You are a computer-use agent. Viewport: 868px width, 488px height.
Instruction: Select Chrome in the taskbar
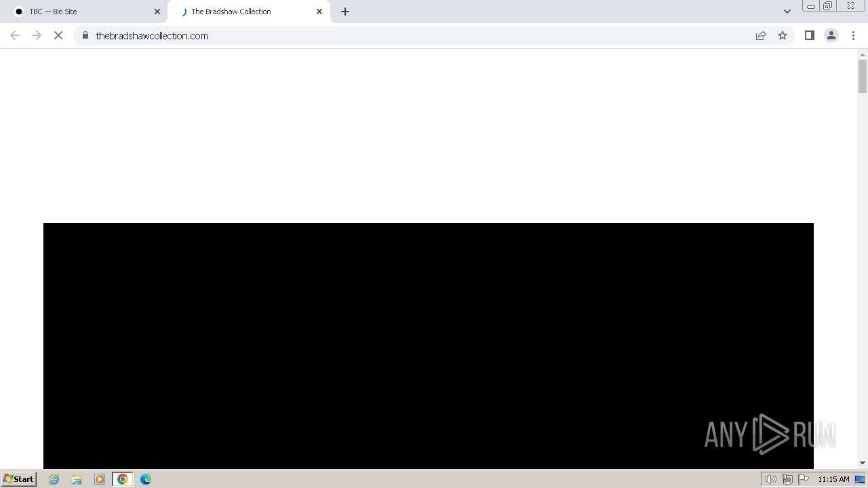tap(123, 479)
